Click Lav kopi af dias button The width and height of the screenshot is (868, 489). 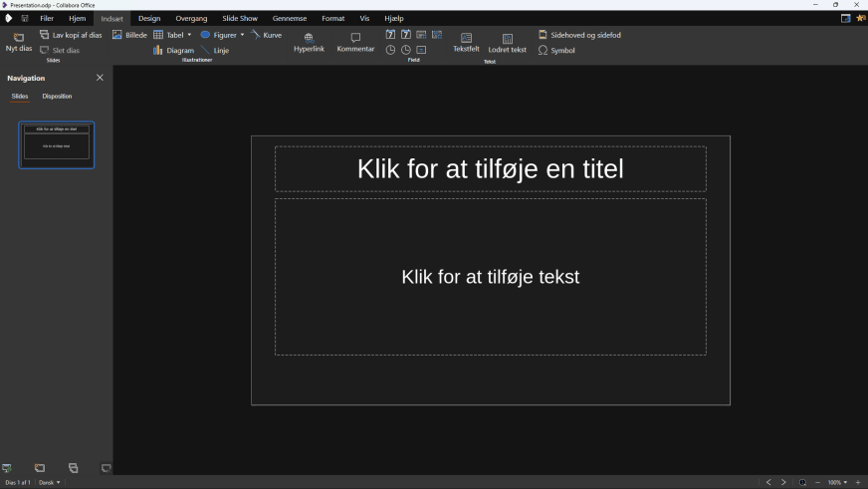[71, 35]
